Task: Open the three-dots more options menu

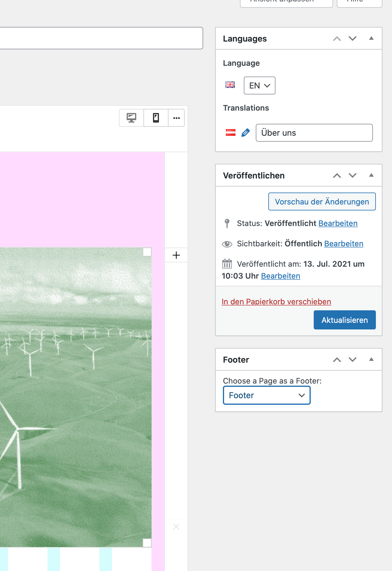Action: tap(177, 118)
